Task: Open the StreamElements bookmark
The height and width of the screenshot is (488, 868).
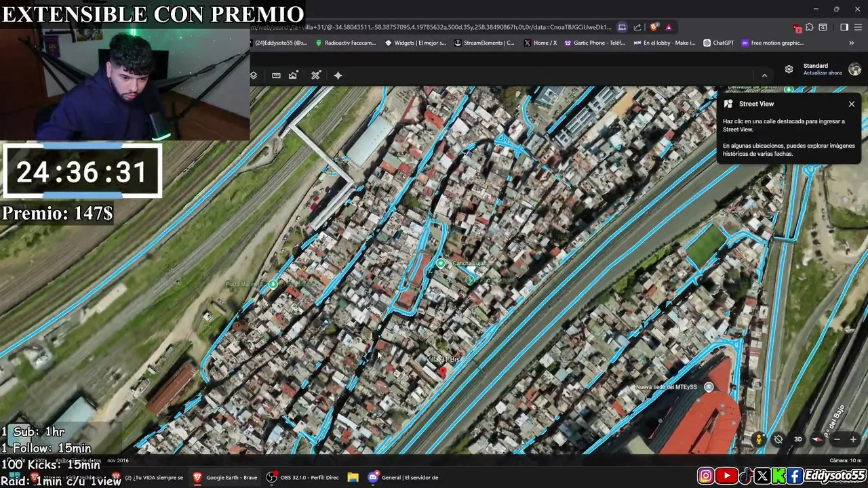Action: (484, 43)
